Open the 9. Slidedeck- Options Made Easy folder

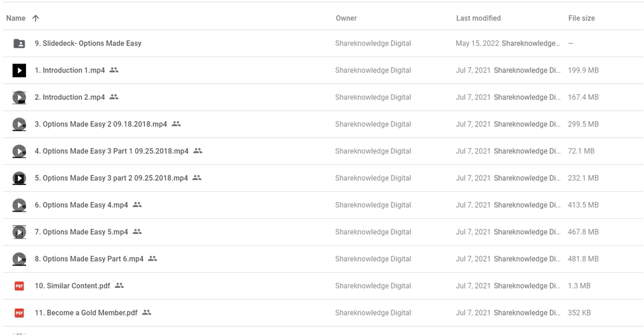tap(88, 44)
